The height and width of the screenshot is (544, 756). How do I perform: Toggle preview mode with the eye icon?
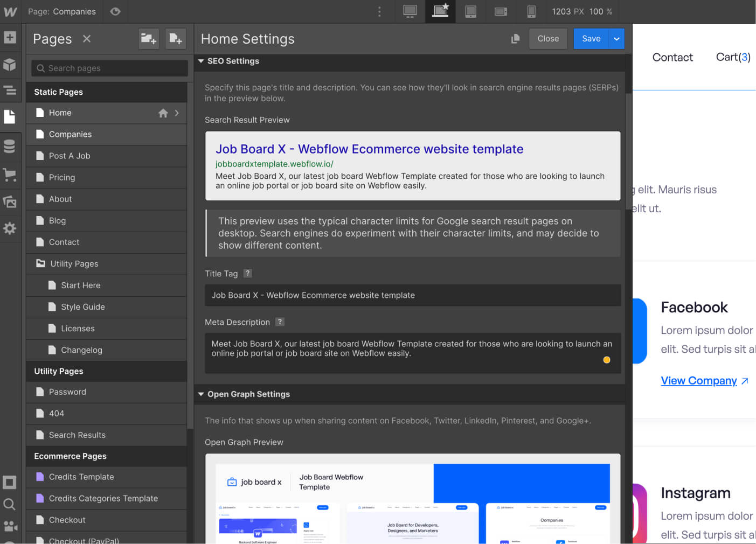pyautogui.click(x=115, y=11)
